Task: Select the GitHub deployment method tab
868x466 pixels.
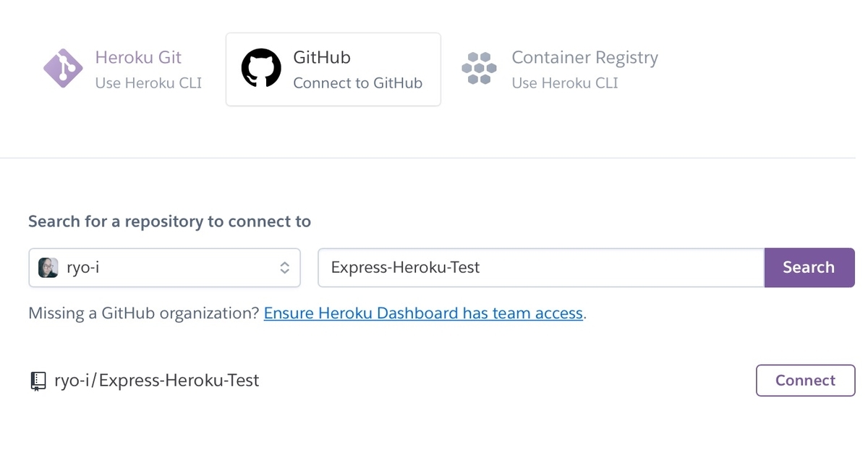Action: [x=333, y=69]
